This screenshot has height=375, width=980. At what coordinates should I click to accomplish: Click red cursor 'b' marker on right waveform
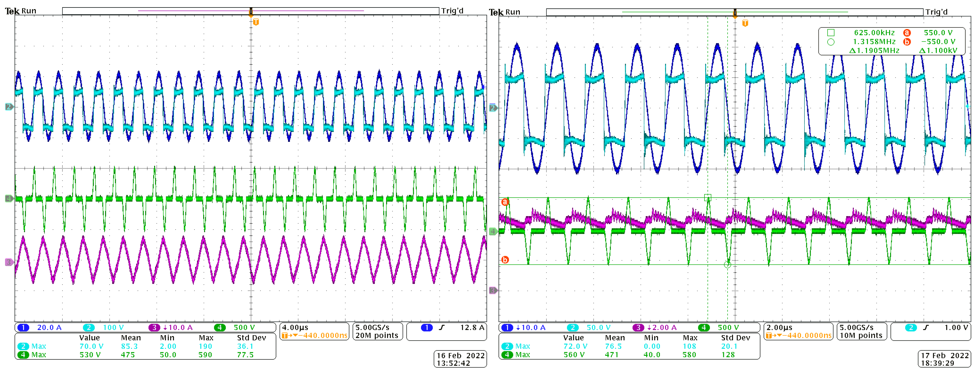coord(505,260)
